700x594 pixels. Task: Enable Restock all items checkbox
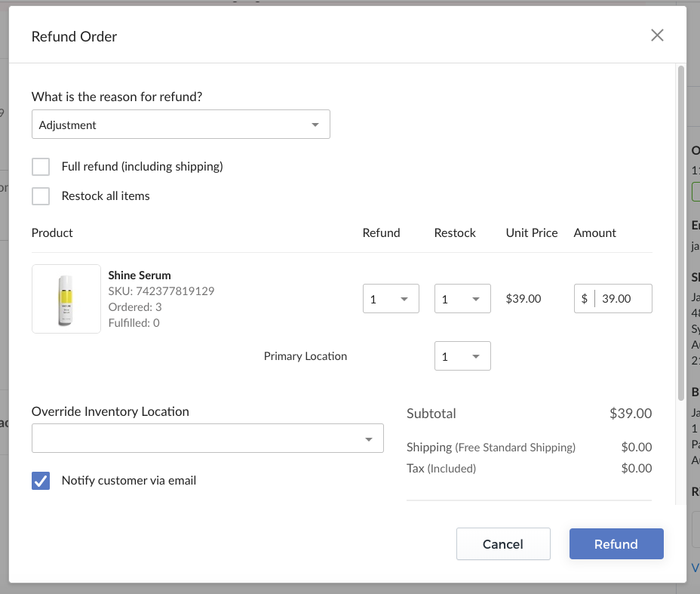(41, 196)
